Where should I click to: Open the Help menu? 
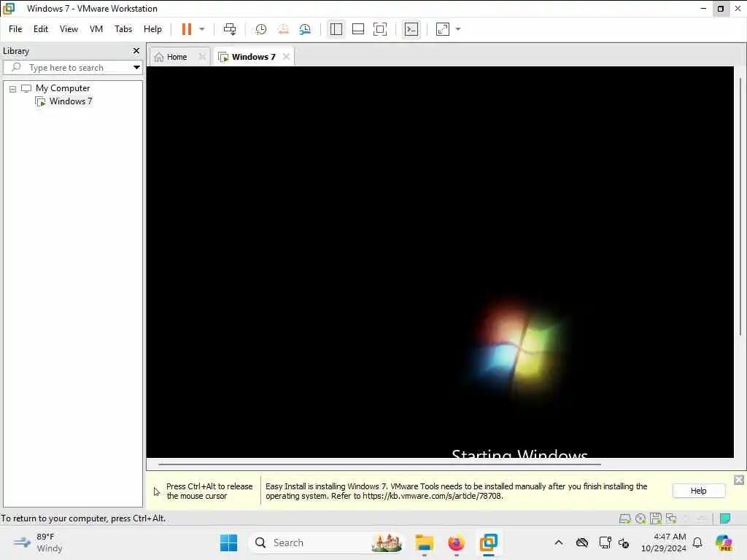(152, 29)
